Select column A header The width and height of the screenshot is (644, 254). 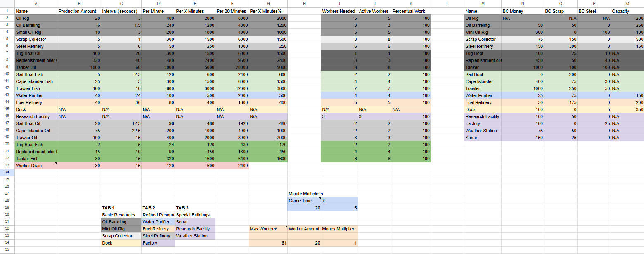tap(36, 4)
